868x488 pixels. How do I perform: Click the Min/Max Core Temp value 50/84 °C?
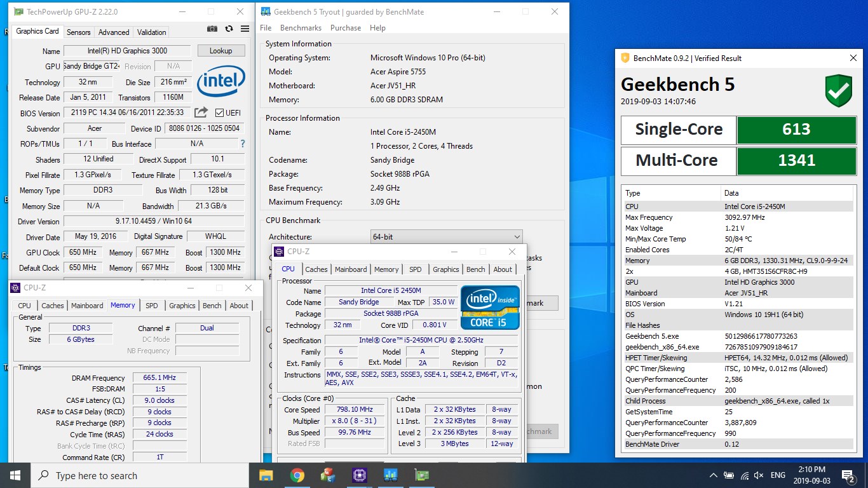coord(738,239)
